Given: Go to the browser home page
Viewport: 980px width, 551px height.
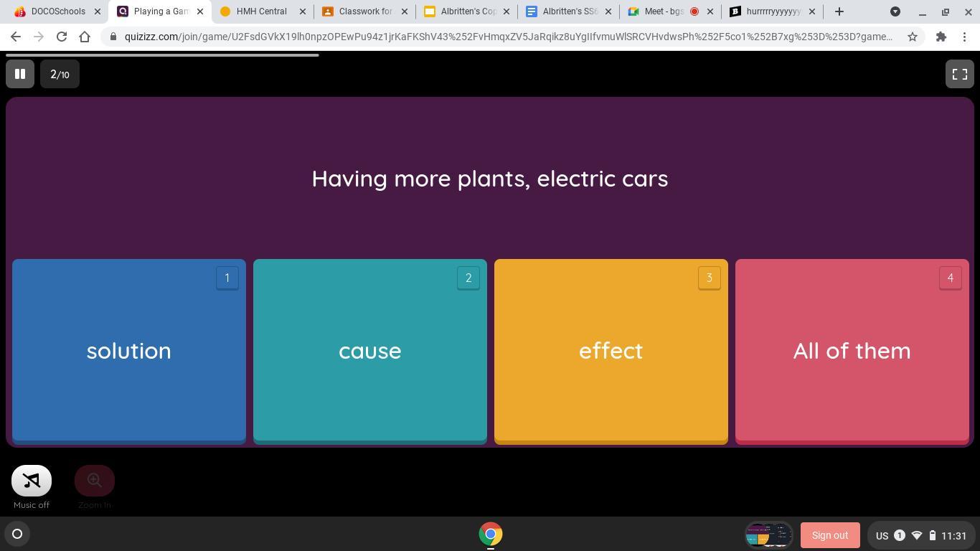Looking at the screenshot, I should point(85,37).
